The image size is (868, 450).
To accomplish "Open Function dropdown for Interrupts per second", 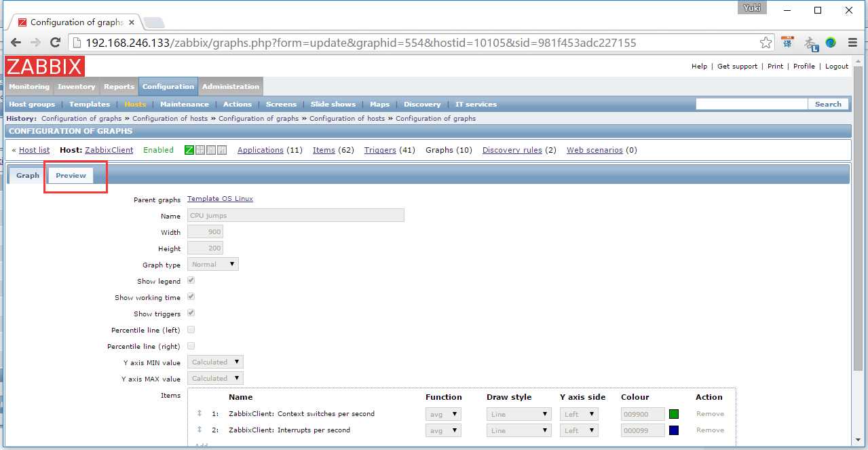I will 443,430.
